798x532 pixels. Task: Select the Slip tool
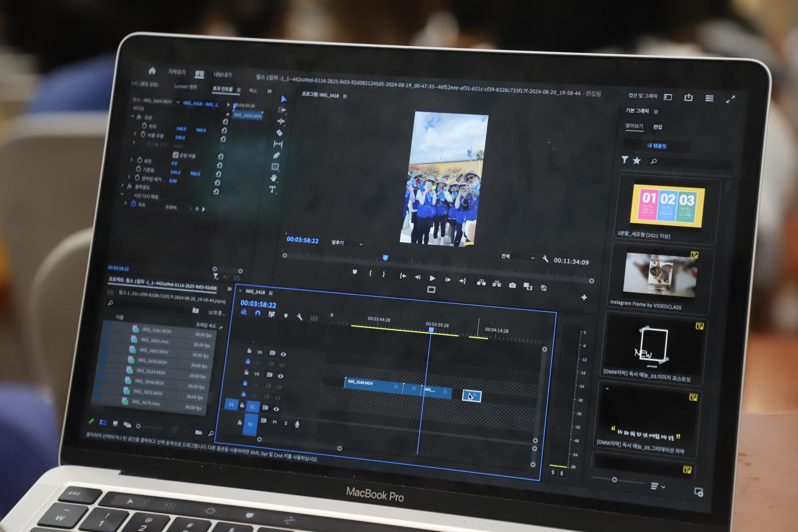click(278, 144)
